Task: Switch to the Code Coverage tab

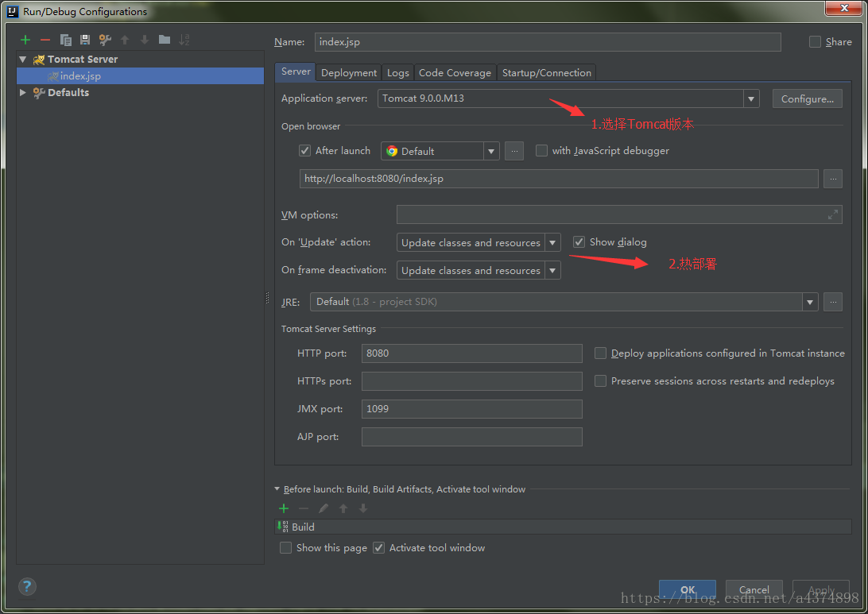Action: point(455,72)
